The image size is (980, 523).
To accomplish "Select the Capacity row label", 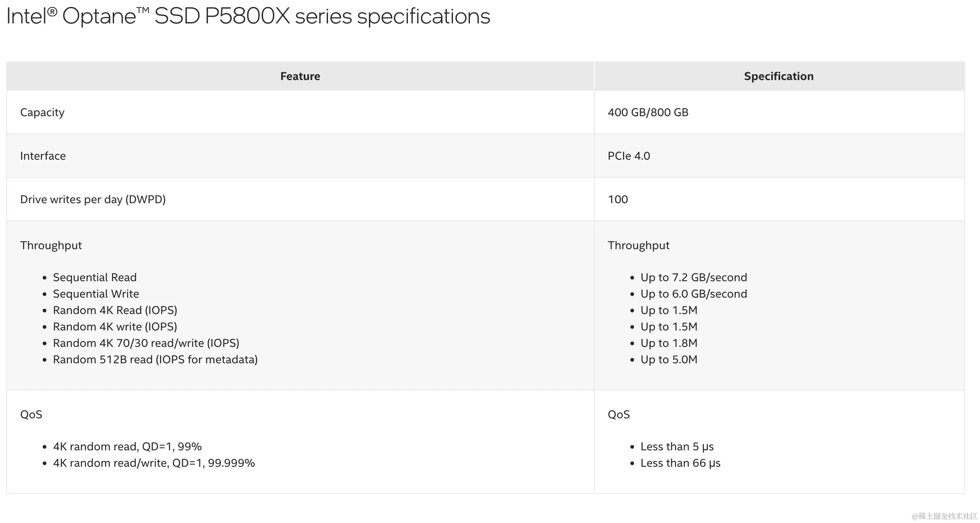I will point(42,112).
